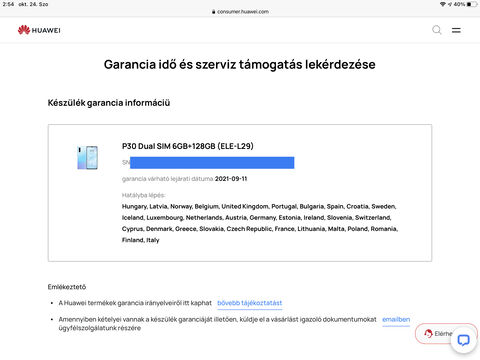Open the hamburger menu icon
The height and width of the screenshot is (360, 480).
click(456, 30)
